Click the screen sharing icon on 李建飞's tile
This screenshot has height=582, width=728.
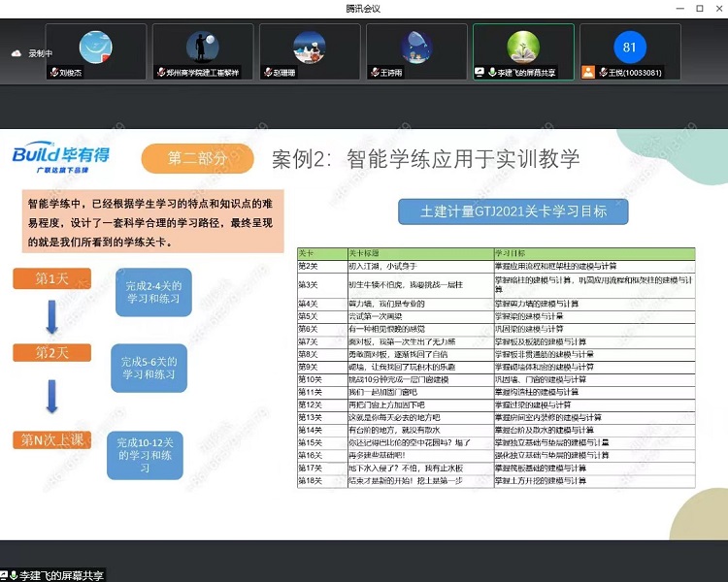[480, 73]
